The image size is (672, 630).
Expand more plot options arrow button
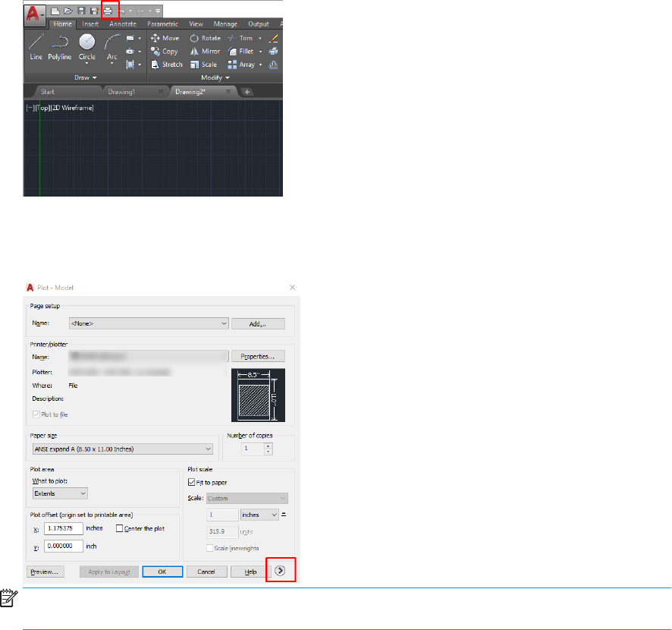point(280,570)
